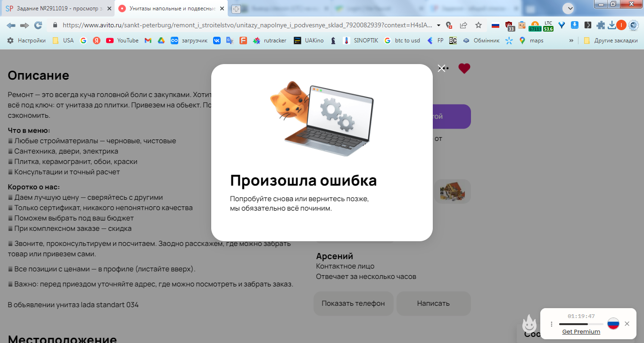Open the blocked pop-up indicator in the address bar
Viewport: 644px width, 343px height.
point(449,25)
